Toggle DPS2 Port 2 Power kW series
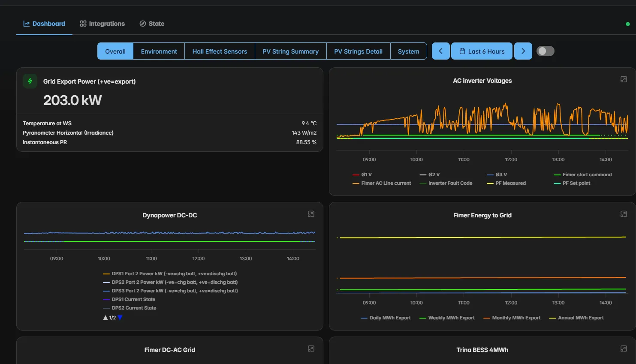 coord(170,282)
